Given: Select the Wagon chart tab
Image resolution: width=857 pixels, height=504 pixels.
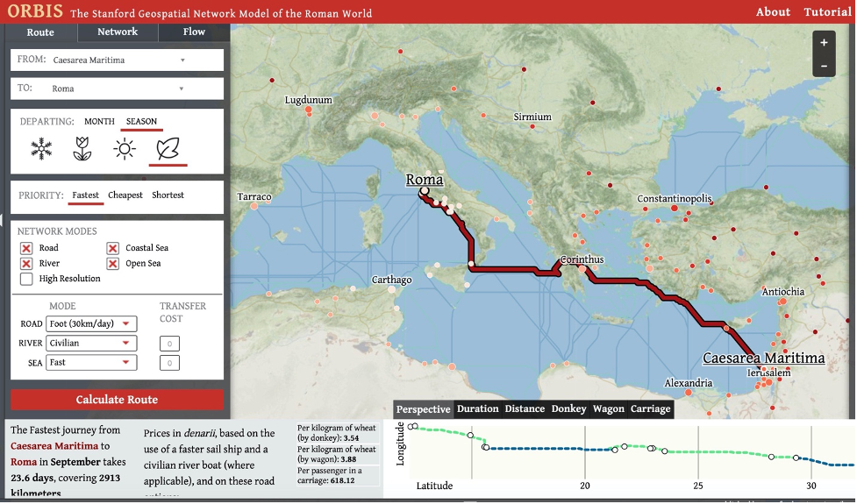Looking at the screenshot, I should tap(608, 409).
